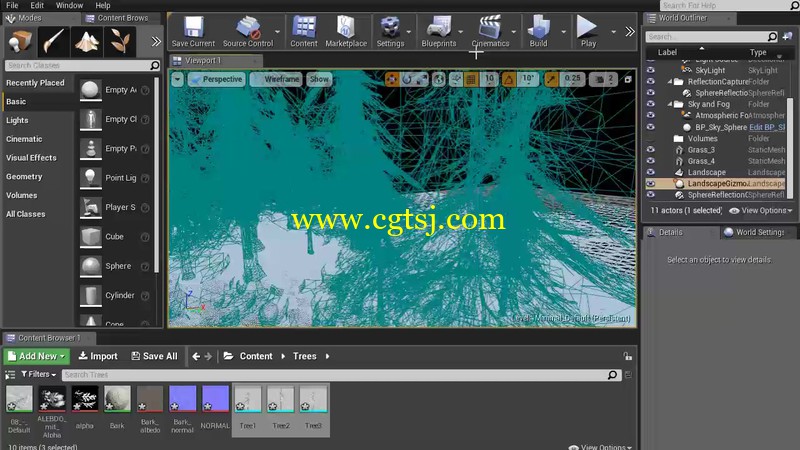Click Show button in viewport
Image resolution: width=800 pixels, height=450 pixels.
point(319,79)
